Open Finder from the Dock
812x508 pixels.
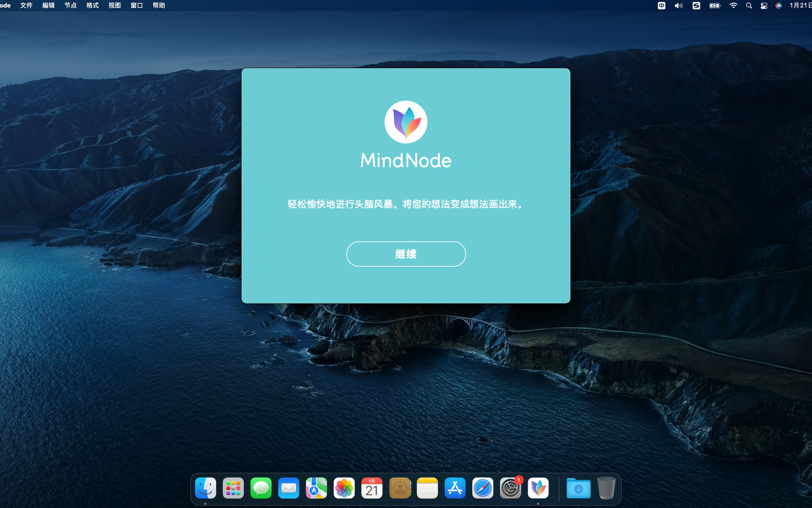coord(205,488)
